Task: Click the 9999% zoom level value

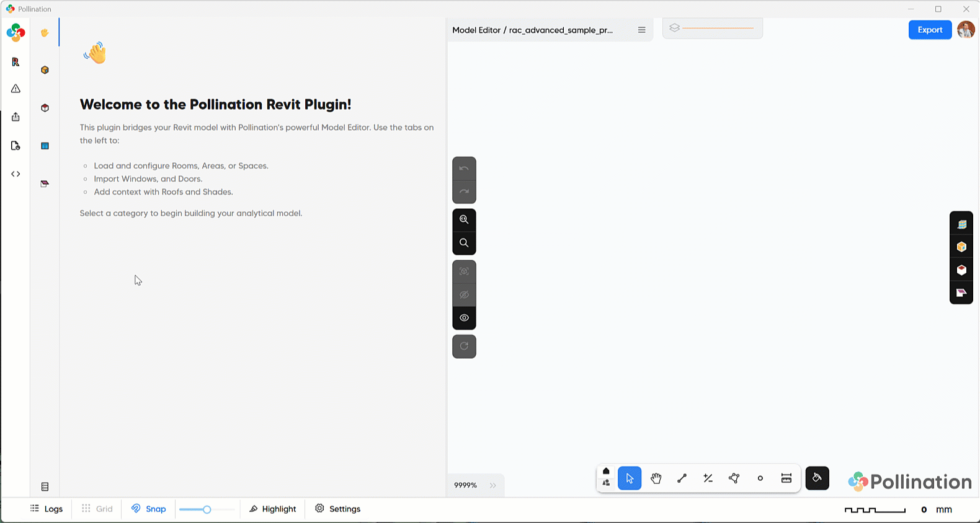Action: pyautogui.click(x=465, y=485)
